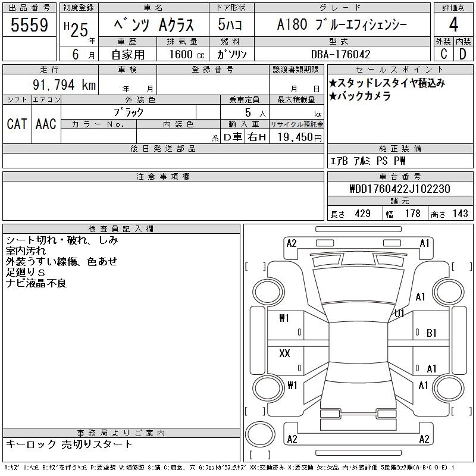The width and height of the screenshot is (476, 476).
Task: Select equipment line エアB アルミ PS PW
Action: pyautogui.click(x=368, y=161)
